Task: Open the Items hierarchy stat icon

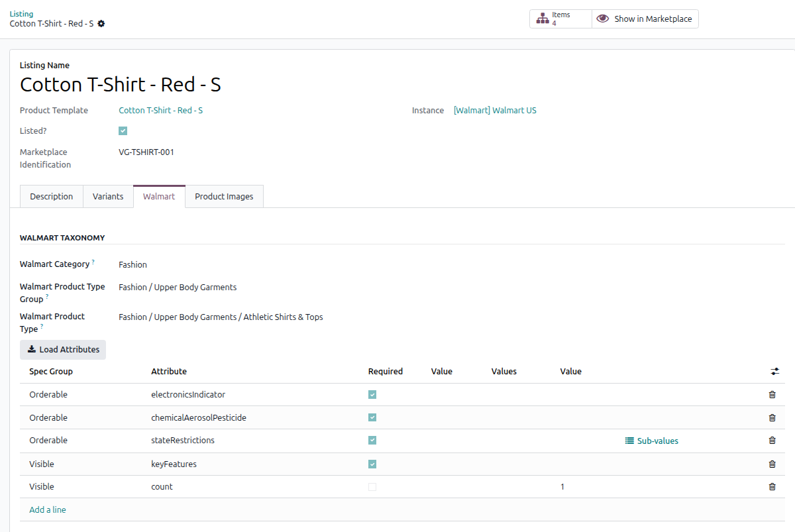Action: [543, 19]
